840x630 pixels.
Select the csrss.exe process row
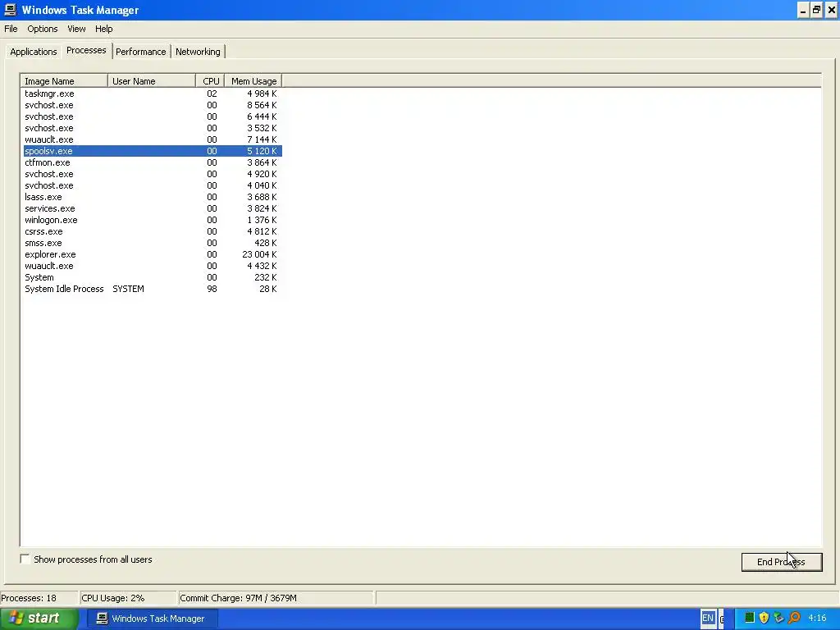153,232
